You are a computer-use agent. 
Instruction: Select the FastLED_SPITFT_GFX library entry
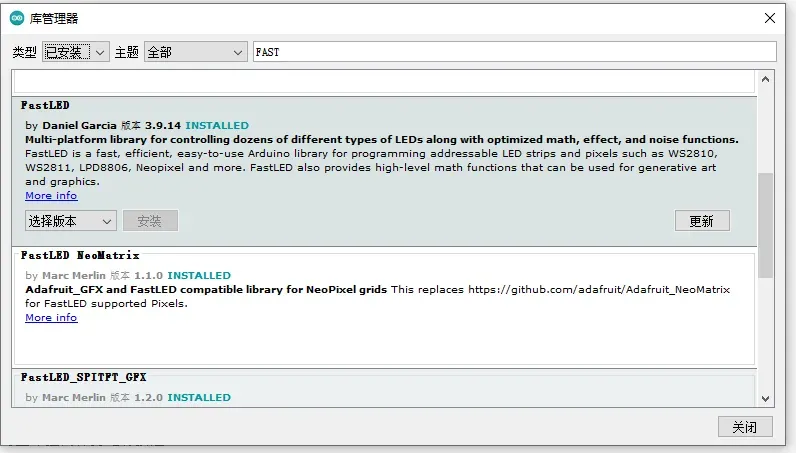84,377
